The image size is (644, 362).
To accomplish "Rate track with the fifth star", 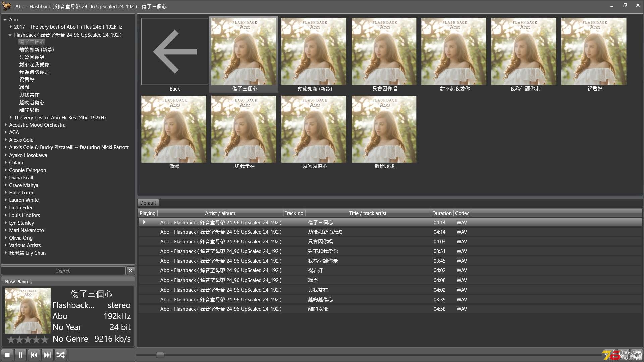I will point(45,340).
